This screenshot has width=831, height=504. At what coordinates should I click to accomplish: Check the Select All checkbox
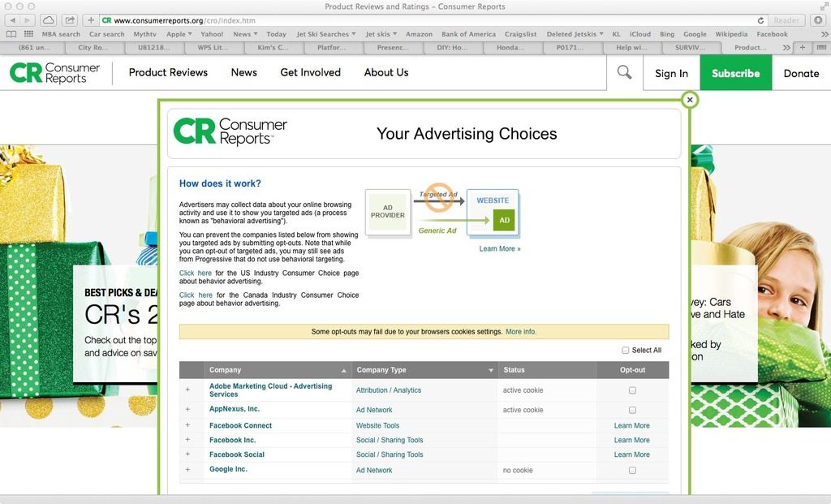(626, 351)
